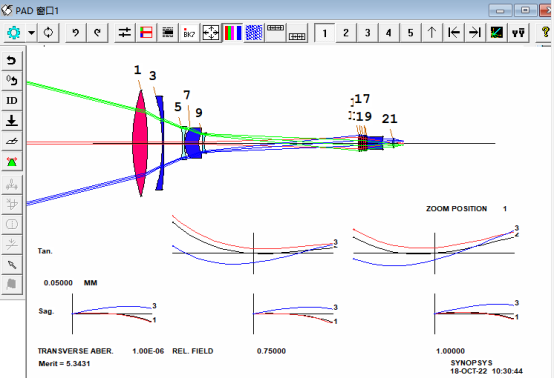Click the 'Merit = 5.3431' text
This screenshot has width=554, height=379.
tap(64, 363)
